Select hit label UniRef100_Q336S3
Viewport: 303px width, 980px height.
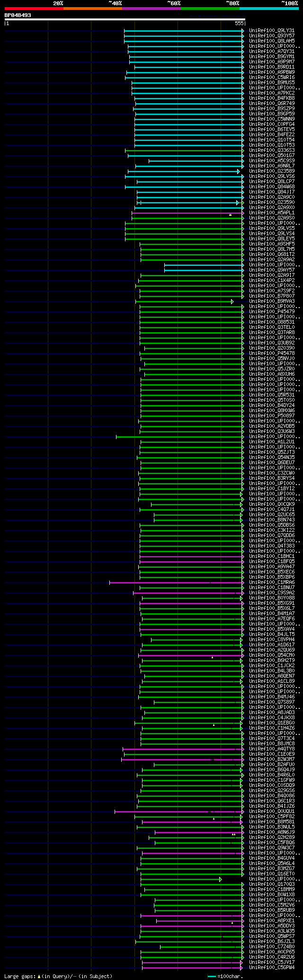coord(273,150)
